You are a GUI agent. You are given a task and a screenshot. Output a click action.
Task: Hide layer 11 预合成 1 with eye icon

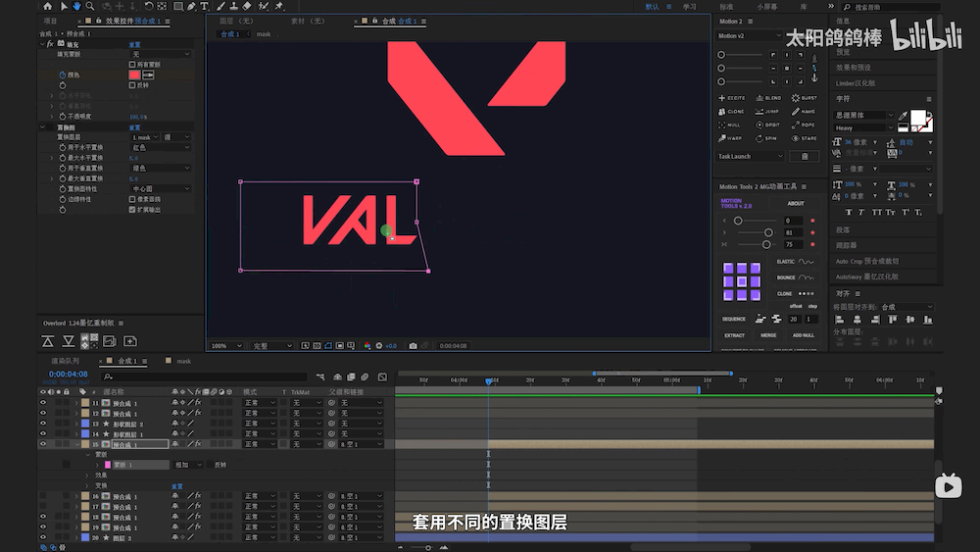tap(43, 403)
